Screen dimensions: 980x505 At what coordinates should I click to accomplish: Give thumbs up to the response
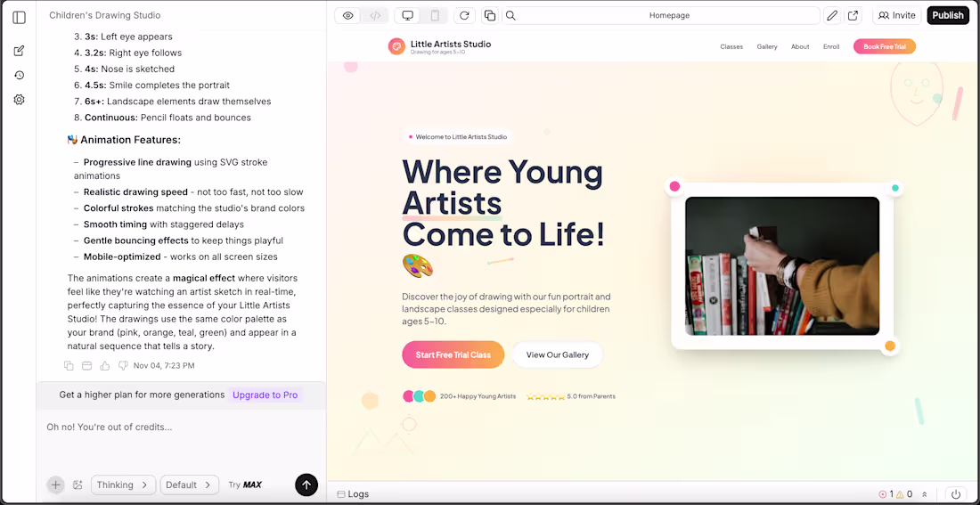click(105, 365)
